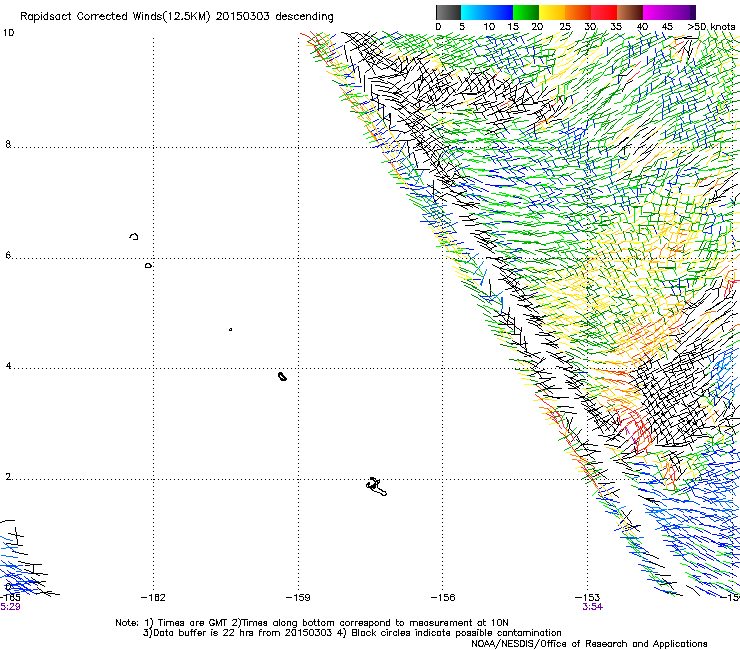The width and height of the screenshot is (740, 650).
Task: Click the oval island outline below 4N line
Action: [x=283, y=376]
